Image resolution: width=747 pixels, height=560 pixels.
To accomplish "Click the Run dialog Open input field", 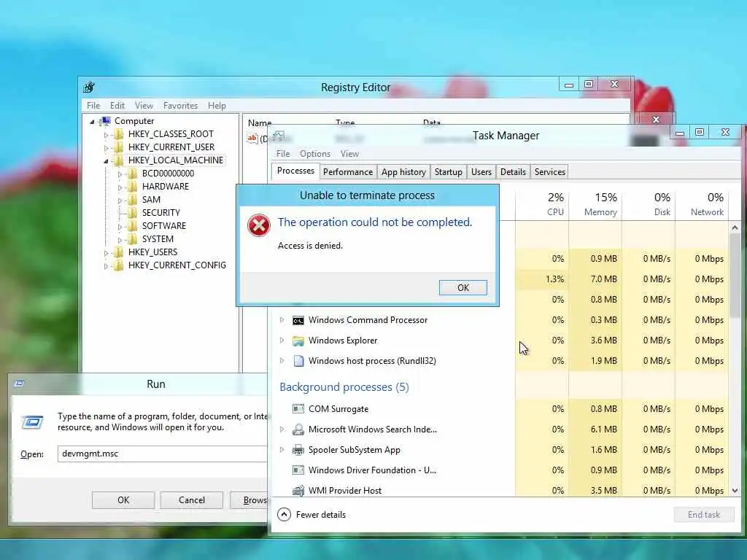I will coord(162,454).
